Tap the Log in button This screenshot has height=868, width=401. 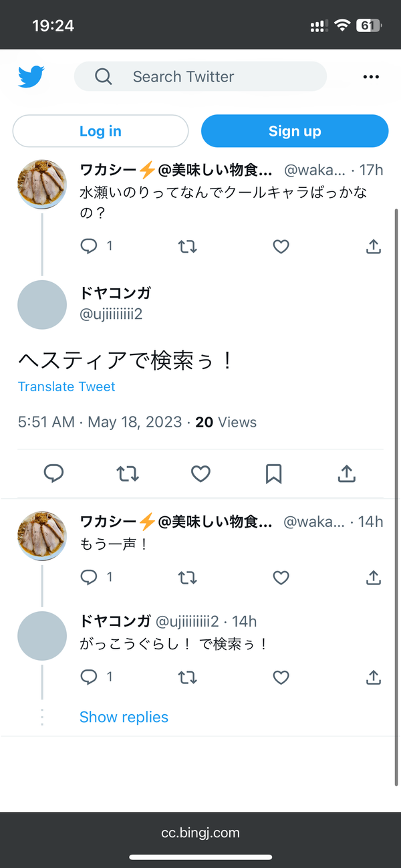[x=101, y=131]
